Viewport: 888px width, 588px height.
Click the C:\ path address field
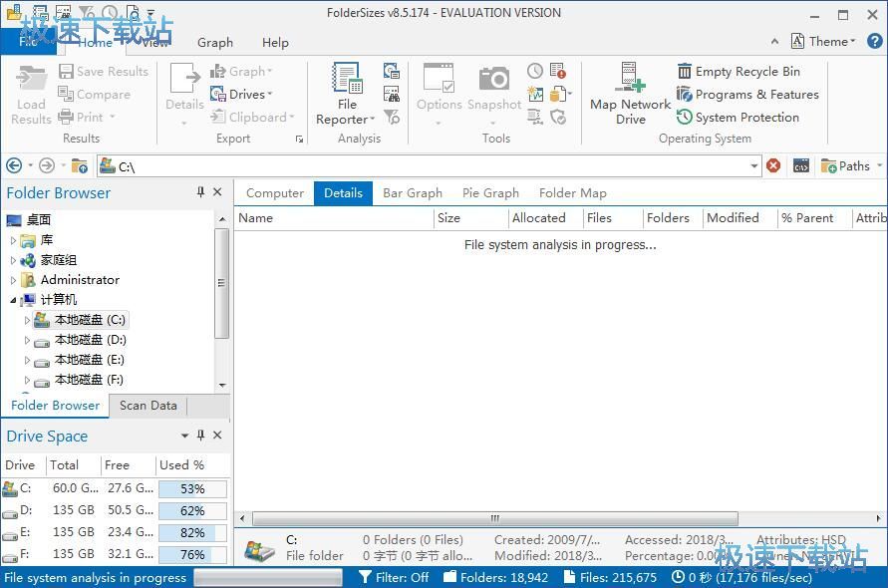429,166
